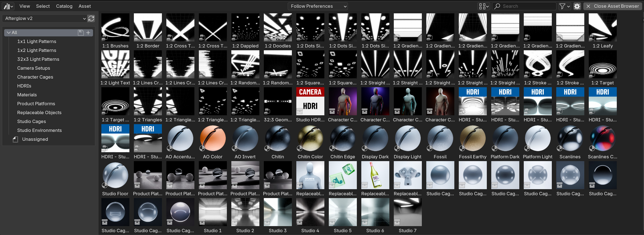Open the filter dropdown arrow
644x235 pixels.
point(568,6)
